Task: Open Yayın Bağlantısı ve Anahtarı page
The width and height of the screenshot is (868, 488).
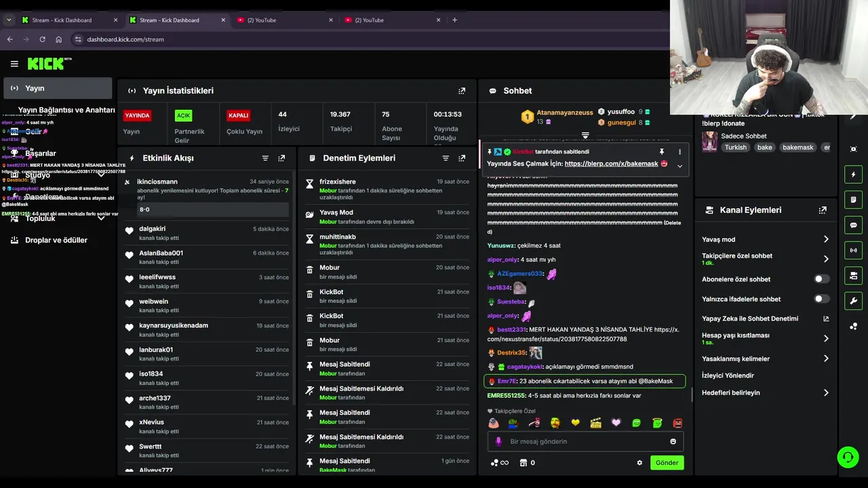Action: 66,110
